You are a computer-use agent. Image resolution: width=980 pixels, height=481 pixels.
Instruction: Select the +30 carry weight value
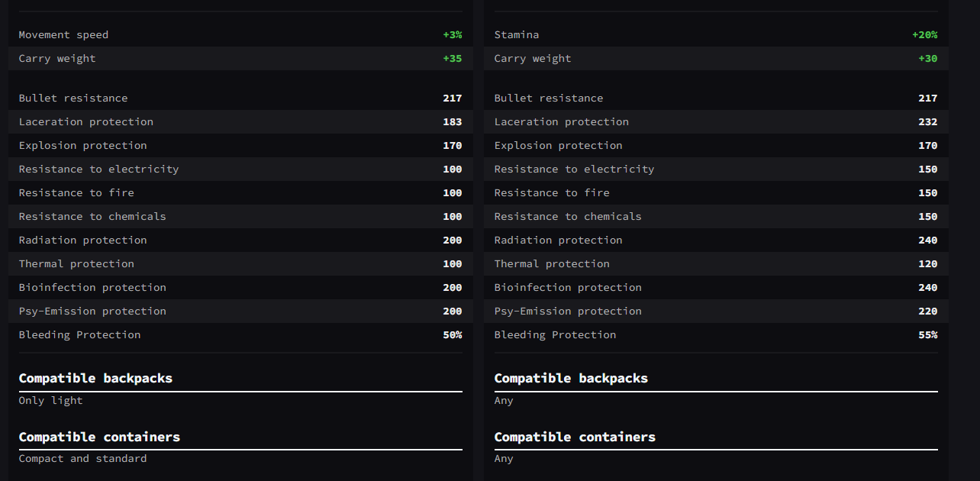[x=928, y=59]
